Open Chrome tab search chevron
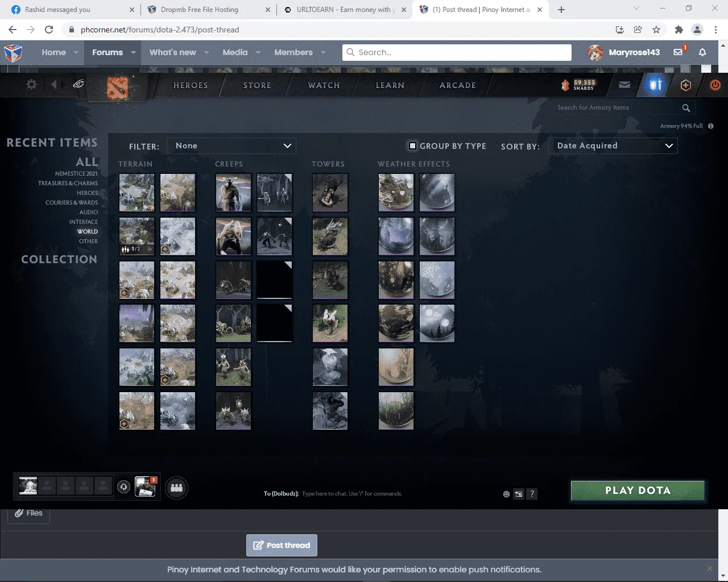 coord(636,9)
